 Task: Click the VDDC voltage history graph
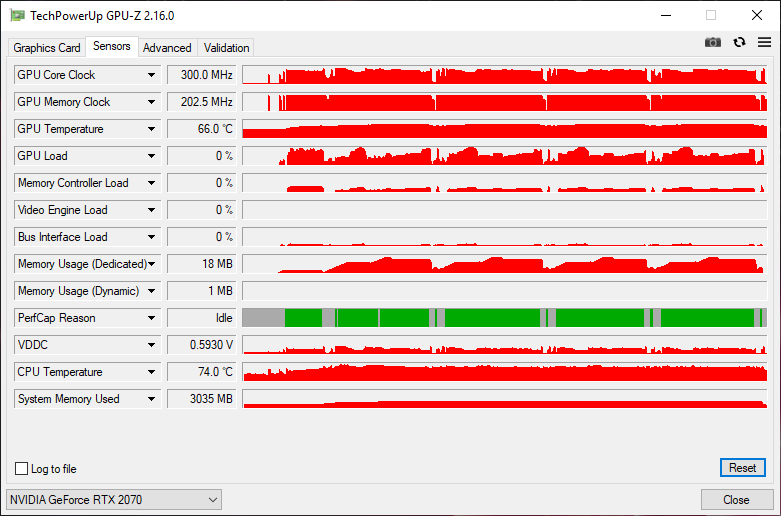pos(505,345)
